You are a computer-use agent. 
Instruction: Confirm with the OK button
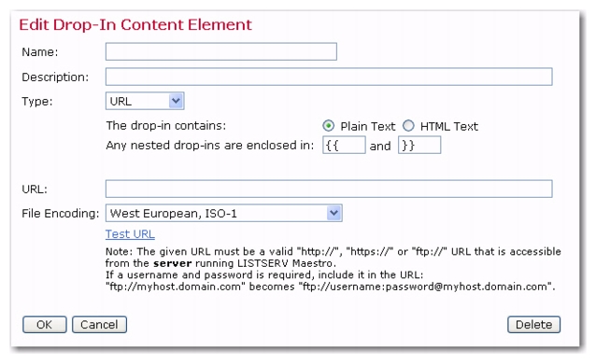tap(45, 325)
